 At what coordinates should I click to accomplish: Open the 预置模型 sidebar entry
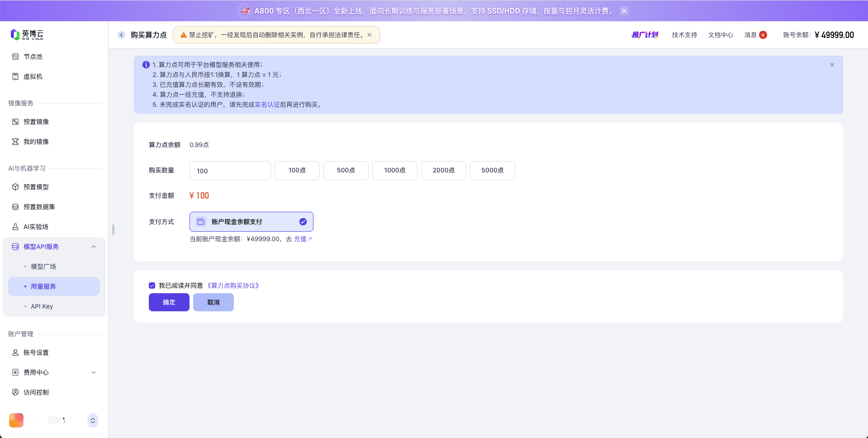(x=36, y=187)
